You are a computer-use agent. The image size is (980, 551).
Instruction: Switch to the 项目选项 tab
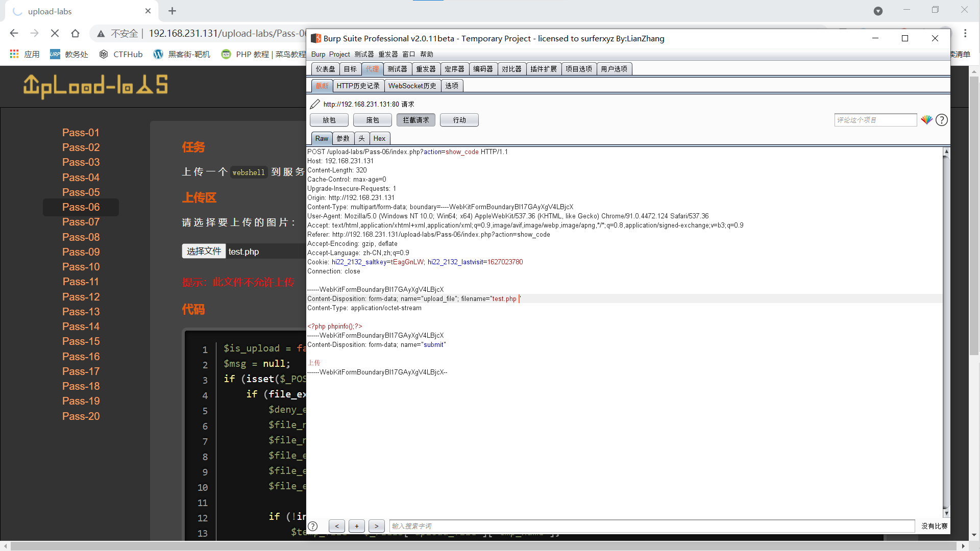point(579,69)
